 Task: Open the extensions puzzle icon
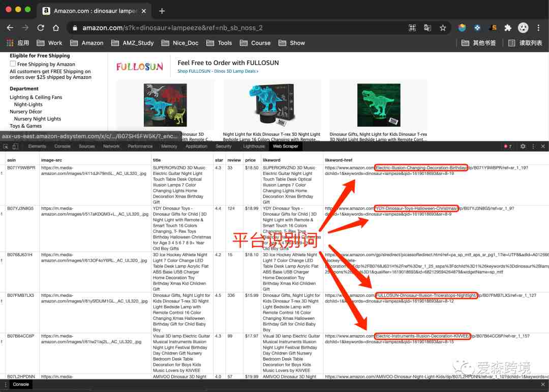point(508,27)
